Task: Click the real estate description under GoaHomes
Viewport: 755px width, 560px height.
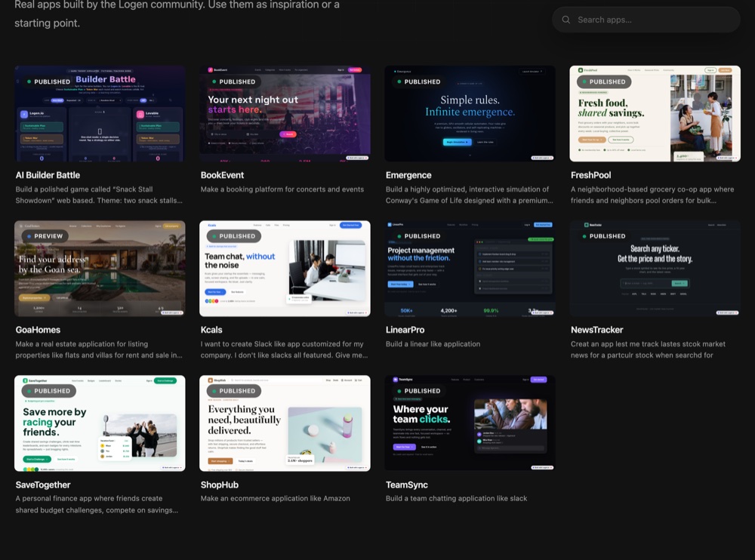Action: 99,349
